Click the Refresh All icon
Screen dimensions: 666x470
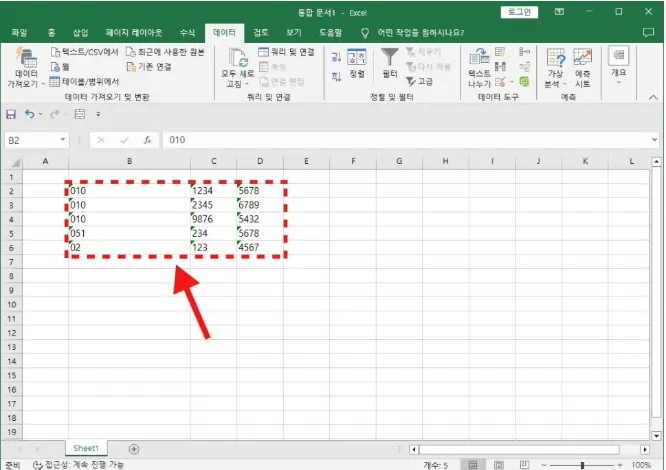(x=238, y=66)
